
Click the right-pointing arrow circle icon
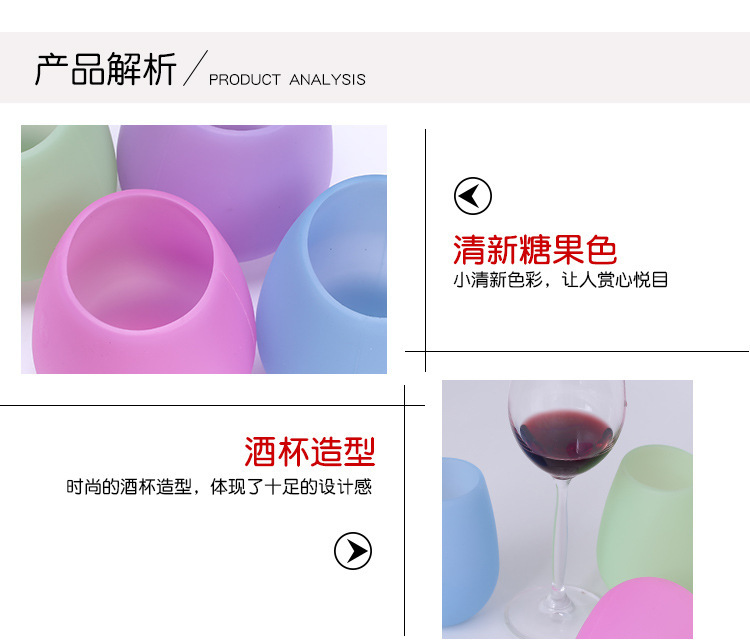(353, 551)
